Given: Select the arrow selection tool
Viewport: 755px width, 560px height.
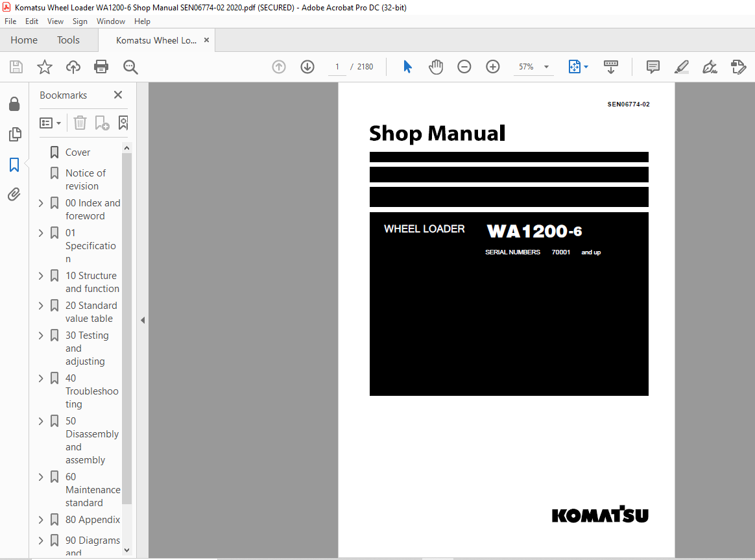Looking at the screenshot, I should (x=407, y=67).
